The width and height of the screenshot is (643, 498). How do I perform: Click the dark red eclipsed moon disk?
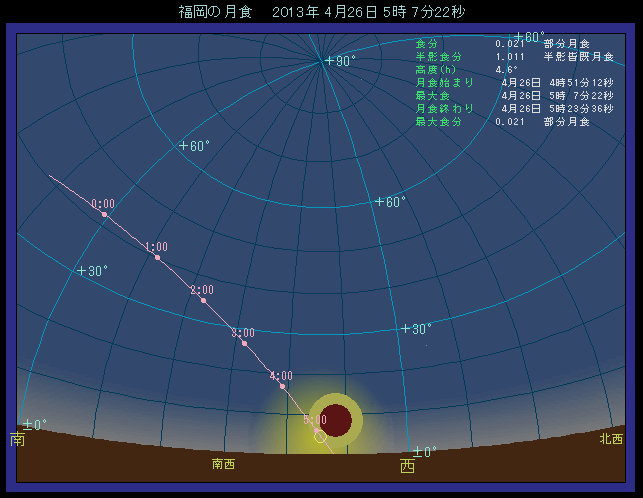click(x=337, y=420)
